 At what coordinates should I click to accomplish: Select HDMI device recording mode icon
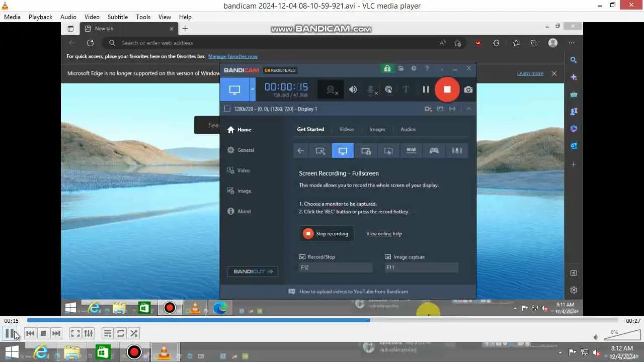click(x=411, y=150)
